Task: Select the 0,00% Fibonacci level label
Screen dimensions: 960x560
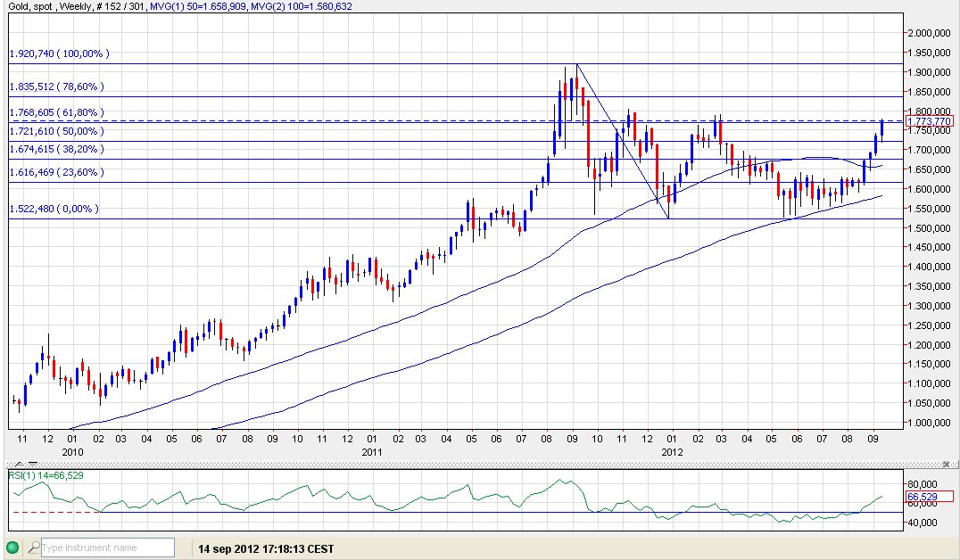Action: [x=54, y=209]
